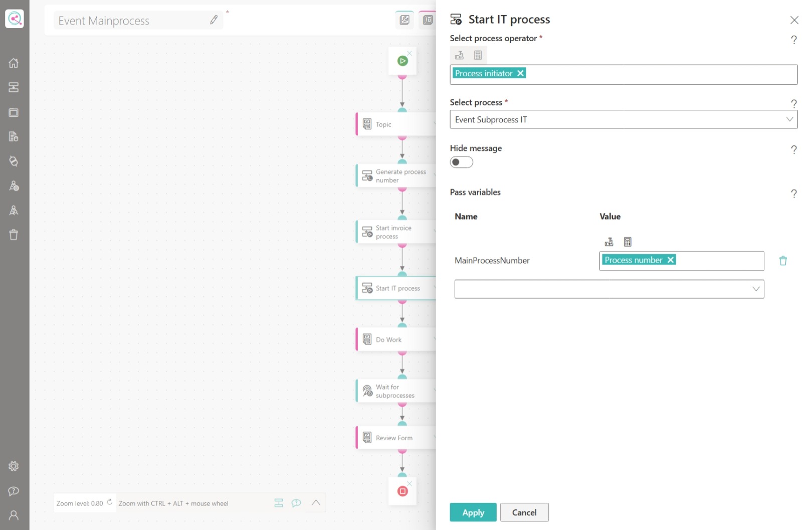Click the process operator input field
The height and width of the screenshot is (530, 812).
tap(624, 74)
